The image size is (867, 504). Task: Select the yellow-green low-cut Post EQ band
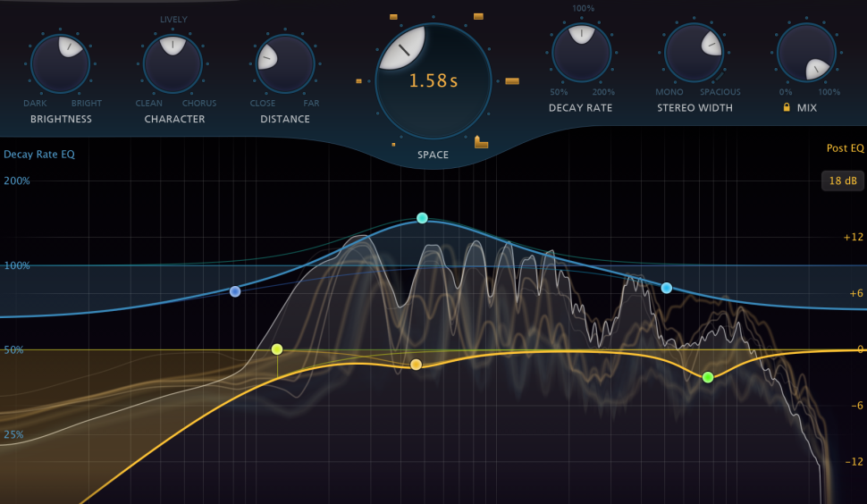pyautogui.click(x=277, y=349)
